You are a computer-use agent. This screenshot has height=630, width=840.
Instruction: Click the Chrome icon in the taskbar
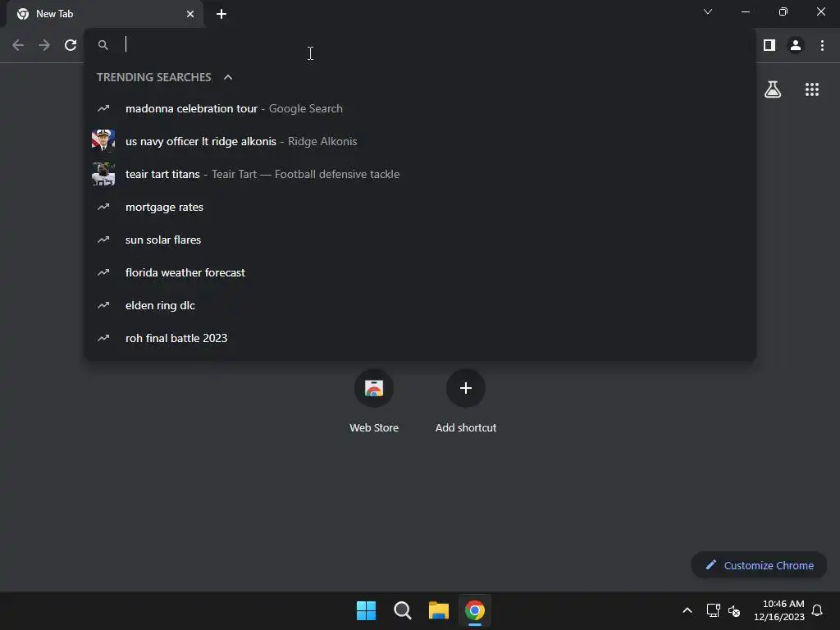[x=475, y=610]
